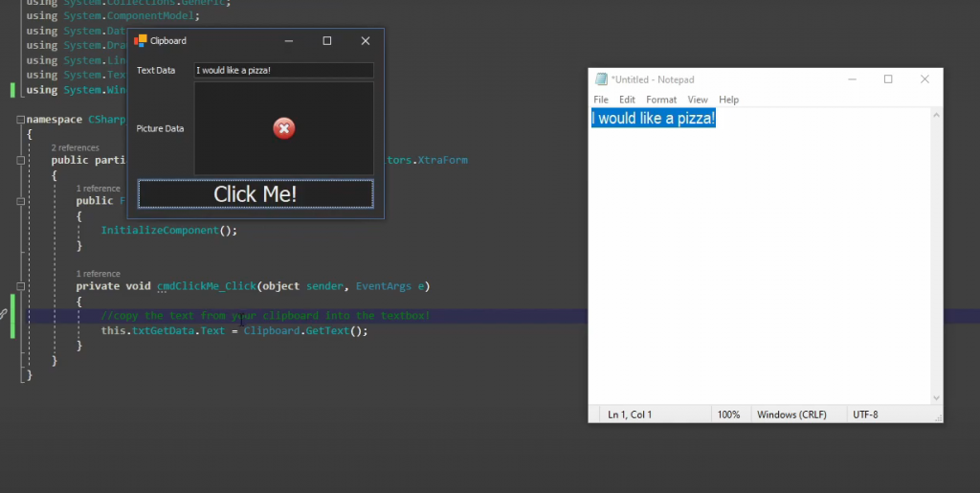Collapse the namespace block in code editor

(21, 120)
